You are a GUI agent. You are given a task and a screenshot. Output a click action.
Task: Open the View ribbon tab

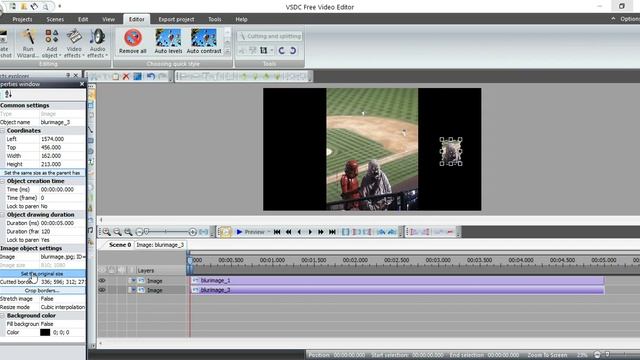point(108,19)
